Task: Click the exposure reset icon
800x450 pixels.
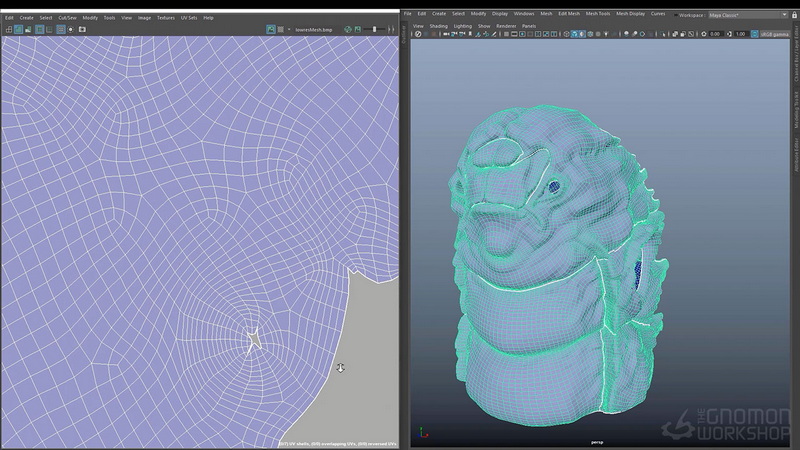Action: coord(704,34)
